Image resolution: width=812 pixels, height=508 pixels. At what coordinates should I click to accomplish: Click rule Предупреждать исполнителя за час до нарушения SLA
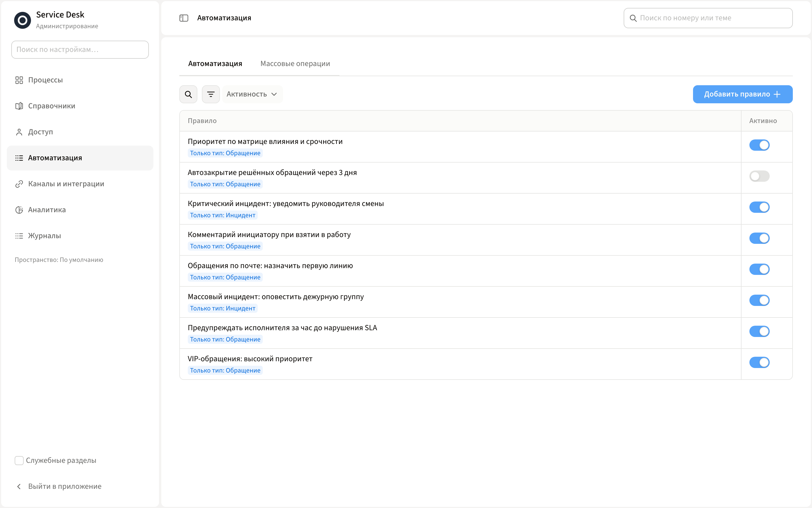pyautogui.click(x=282, y=328)
